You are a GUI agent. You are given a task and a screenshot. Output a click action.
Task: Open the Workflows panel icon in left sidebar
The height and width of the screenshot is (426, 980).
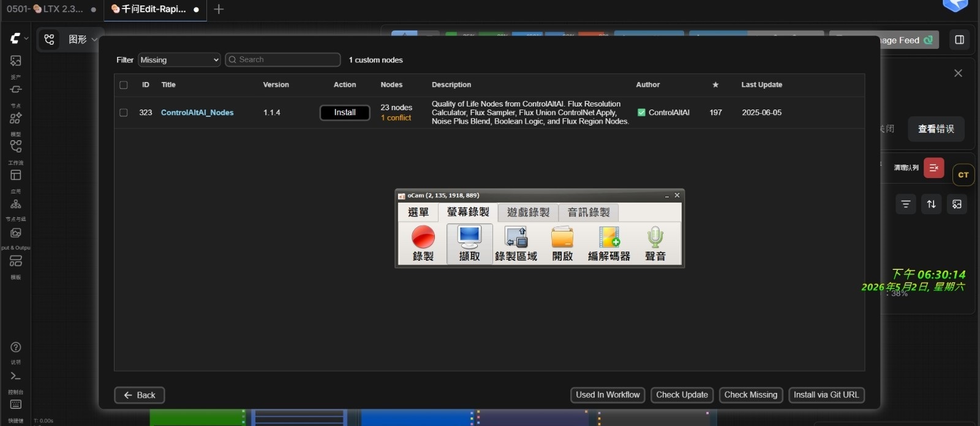click(x=16, y=146)
